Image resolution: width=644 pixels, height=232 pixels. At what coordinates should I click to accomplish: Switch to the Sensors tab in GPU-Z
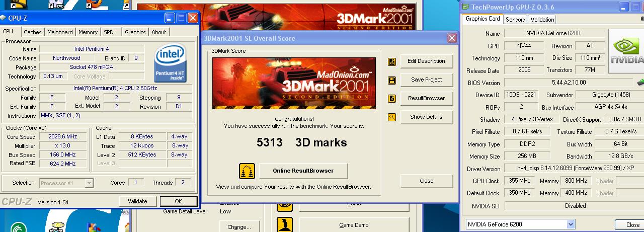point(515,20)
